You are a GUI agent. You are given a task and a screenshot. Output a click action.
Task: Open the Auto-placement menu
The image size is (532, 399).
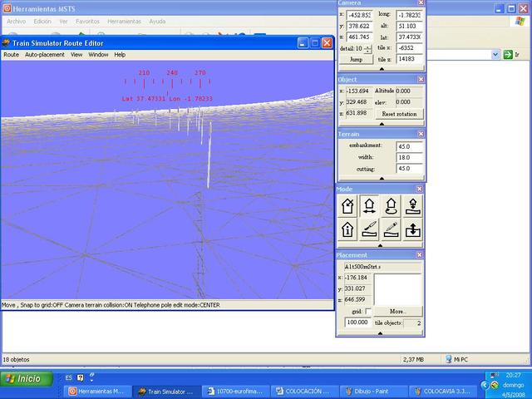tap(44, 55)
